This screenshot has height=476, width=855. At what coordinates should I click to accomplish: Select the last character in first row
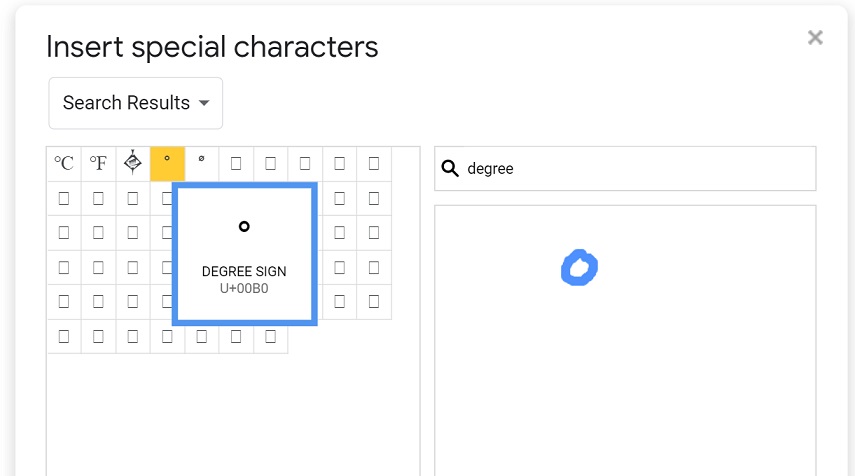pyautogui.click(x=374, y=164)
